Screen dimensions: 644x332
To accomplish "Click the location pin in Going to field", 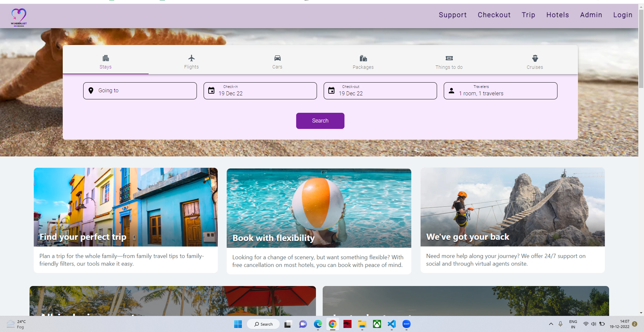I will pos(91,90).
